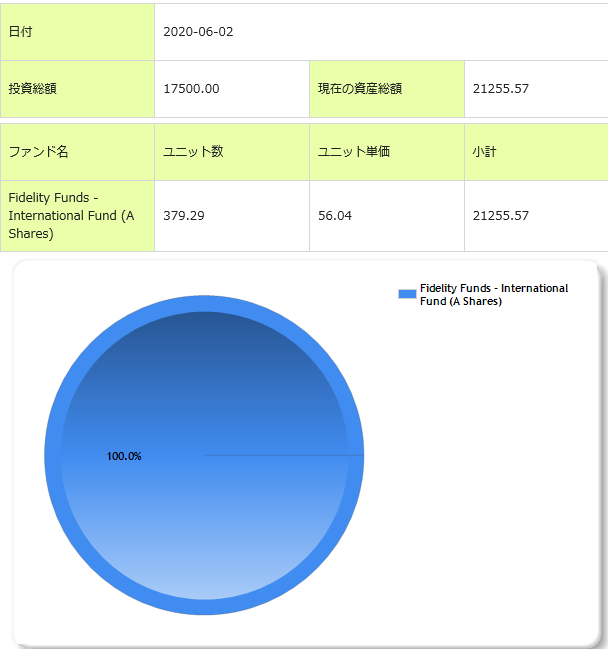608x649 pixels.
Task: Click the unit price value 56.04
Action: pyautogui.click(x=335, y=216)
